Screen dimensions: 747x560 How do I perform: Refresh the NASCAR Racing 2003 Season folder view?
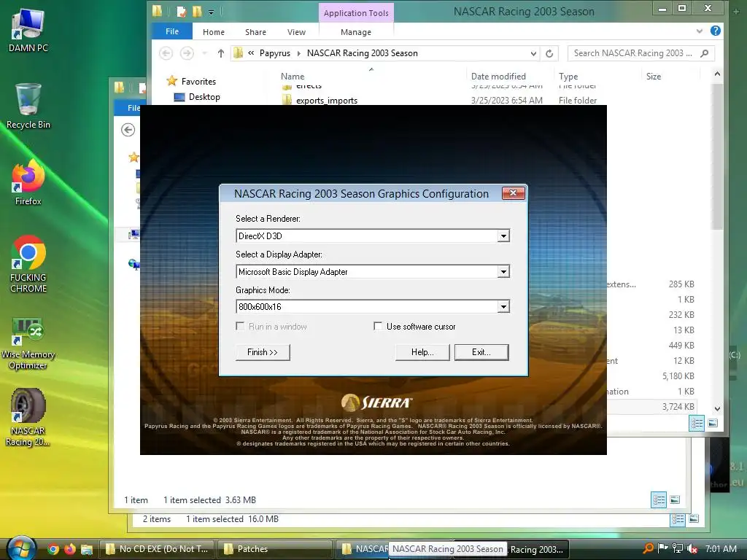[x=549, y=53]
